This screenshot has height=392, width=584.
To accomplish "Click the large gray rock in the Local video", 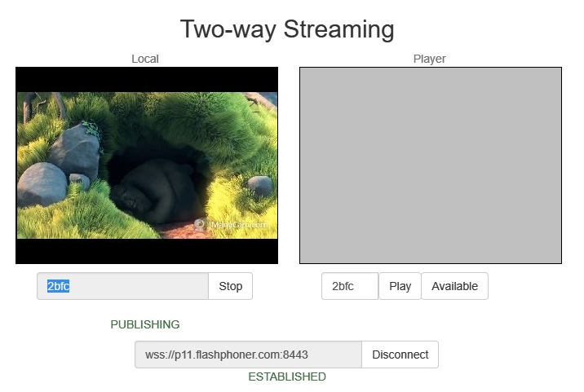I will pyautogui.click(x=75, y=152).
